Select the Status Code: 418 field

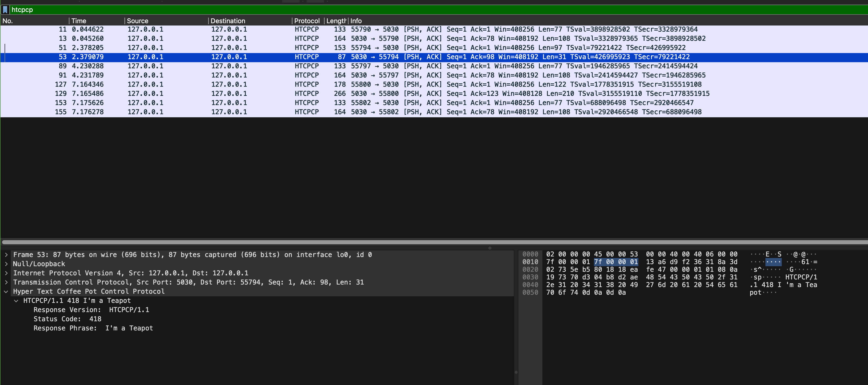pos(67,319)
